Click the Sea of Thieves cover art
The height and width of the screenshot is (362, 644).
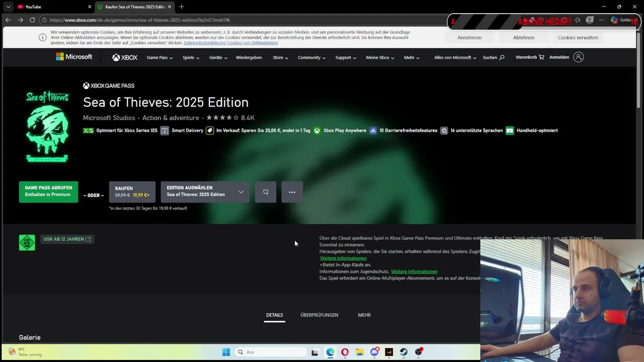[x=47, y=127]
